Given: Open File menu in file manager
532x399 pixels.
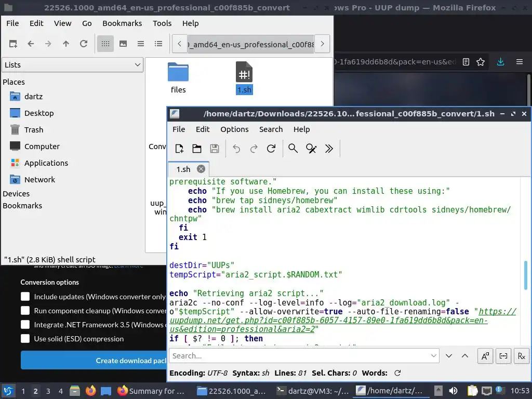Looking at the screenshot, I should 12,23.
